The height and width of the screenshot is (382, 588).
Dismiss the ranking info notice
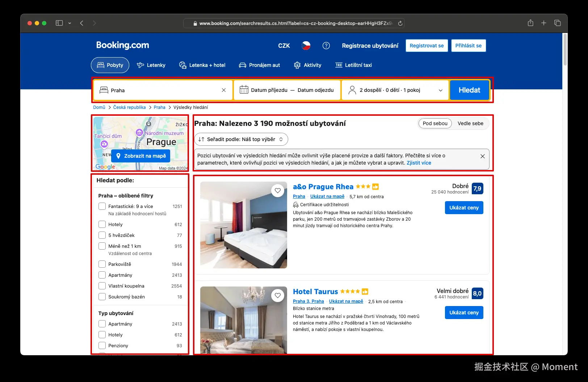pos(482,156)
